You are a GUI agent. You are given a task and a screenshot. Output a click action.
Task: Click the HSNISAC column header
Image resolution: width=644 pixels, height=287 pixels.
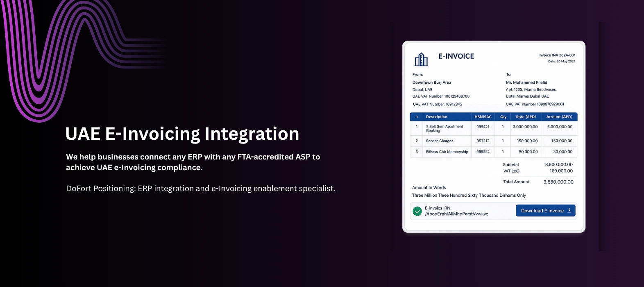coord(483,117)
